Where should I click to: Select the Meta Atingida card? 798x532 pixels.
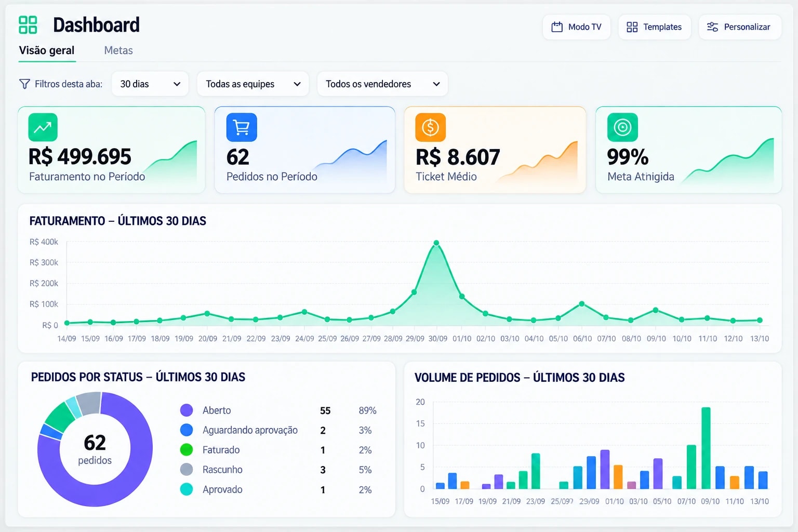[x=688, y=150]
